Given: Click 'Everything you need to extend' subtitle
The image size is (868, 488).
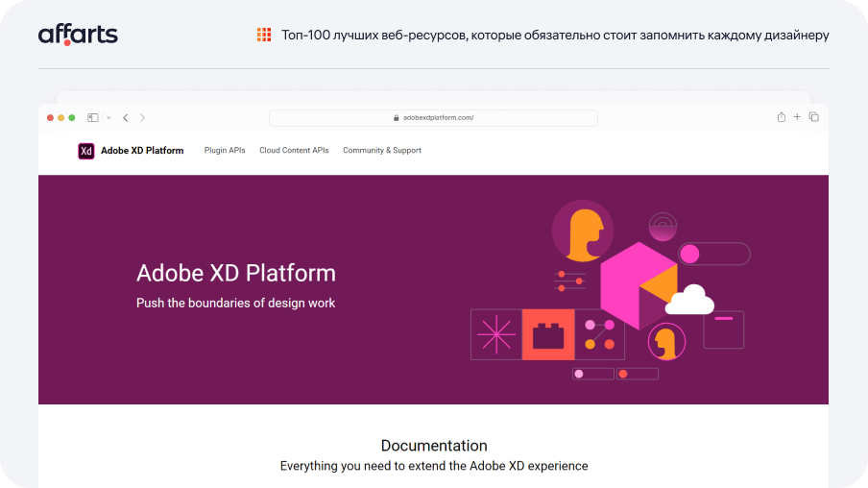Looking at the screenshot, I should coord(434,466).
